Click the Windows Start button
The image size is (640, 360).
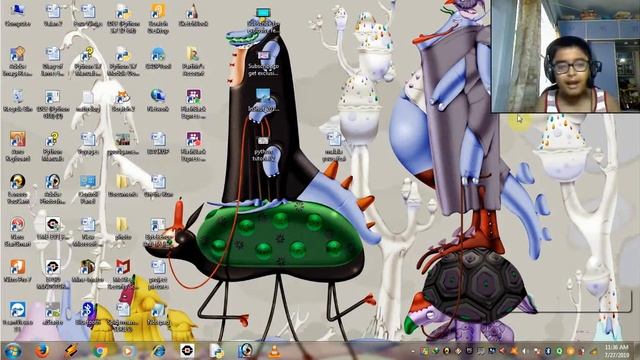[x=12, y=351]
